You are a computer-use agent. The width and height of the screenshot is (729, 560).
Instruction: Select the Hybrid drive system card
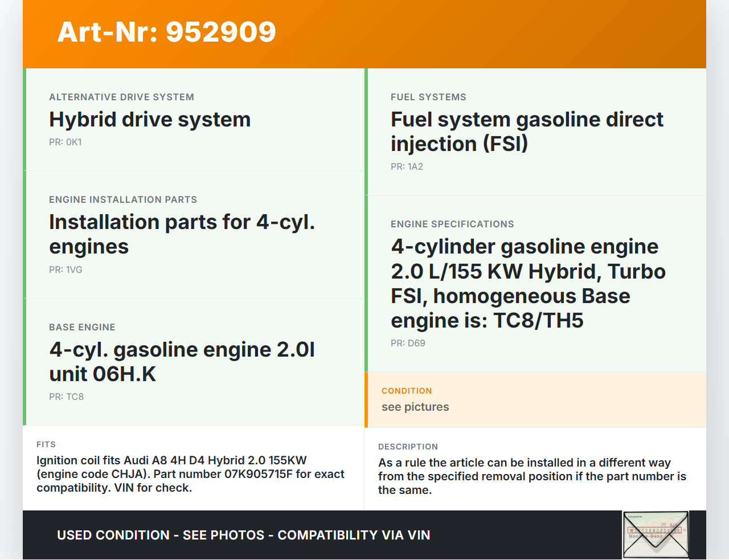coord(194,120)
